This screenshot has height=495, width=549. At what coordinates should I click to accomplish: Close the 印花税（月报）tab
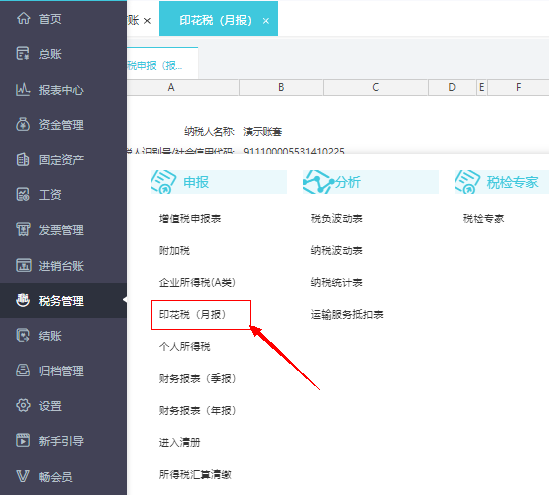point(266,21)
